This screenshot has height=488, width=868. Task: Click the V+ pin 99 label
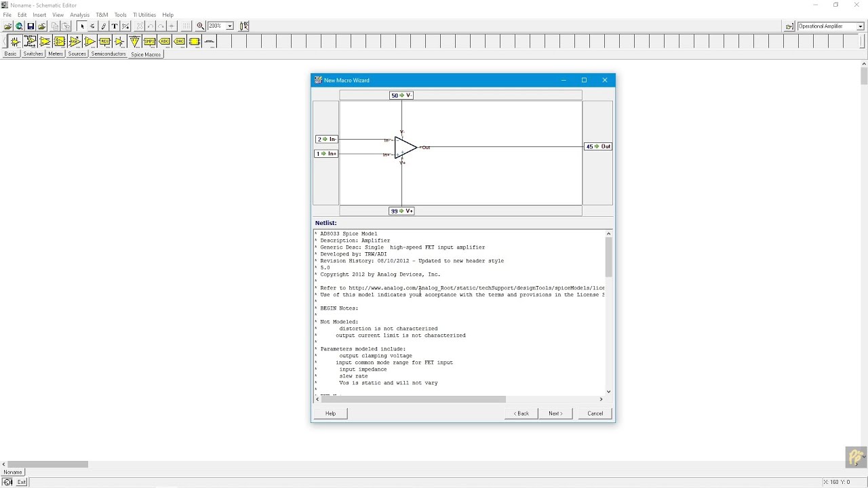point(401,211)
